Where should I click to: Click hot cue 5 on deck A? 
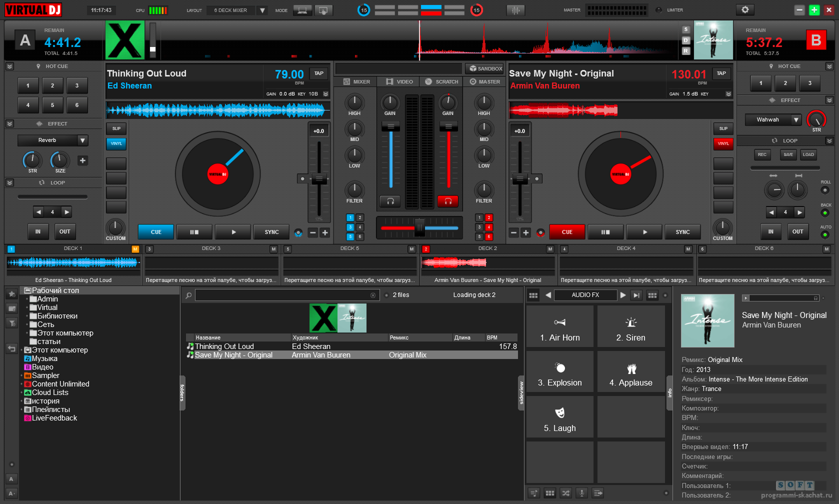click(52, 105)
